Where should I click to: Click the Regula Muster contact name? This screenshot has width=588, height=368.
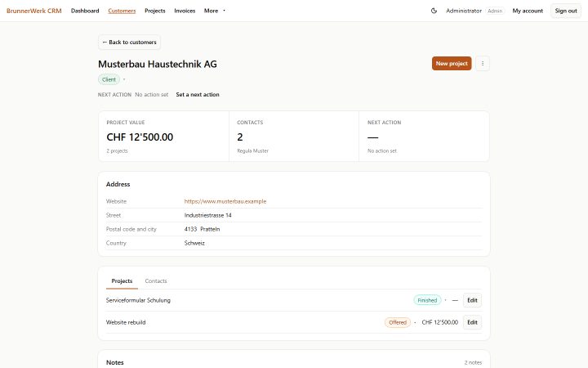252,150
